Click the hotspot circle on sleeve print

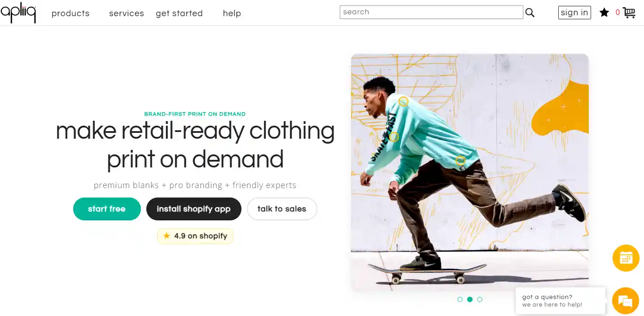pos(394,137)
